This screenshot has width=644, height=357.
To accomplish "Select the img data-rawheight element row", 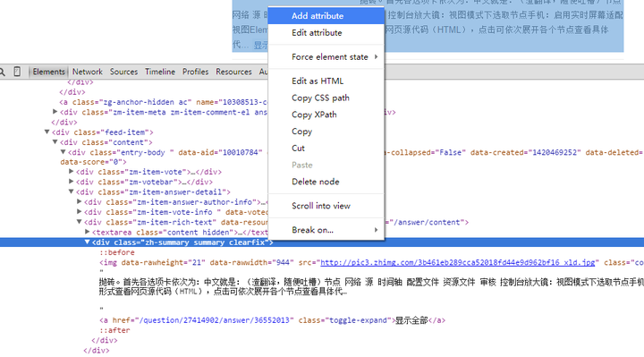I will coord(371,262).
